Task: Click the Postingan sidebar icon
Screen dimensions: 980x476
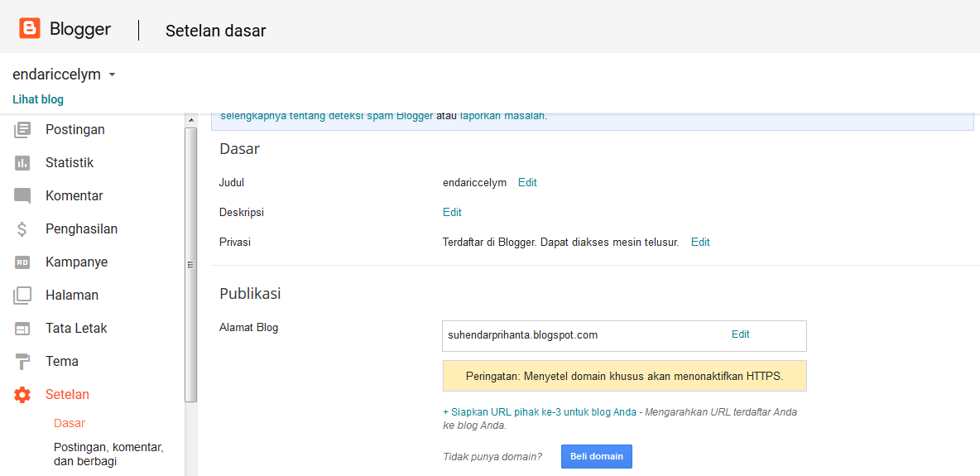Action: click(x=22, y=129)
